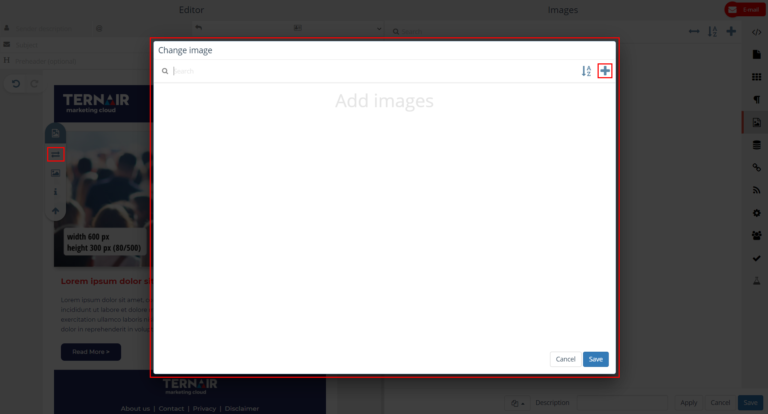Click the Disclaimer footer link
768x414 pixels.
[x=242, y=409]
